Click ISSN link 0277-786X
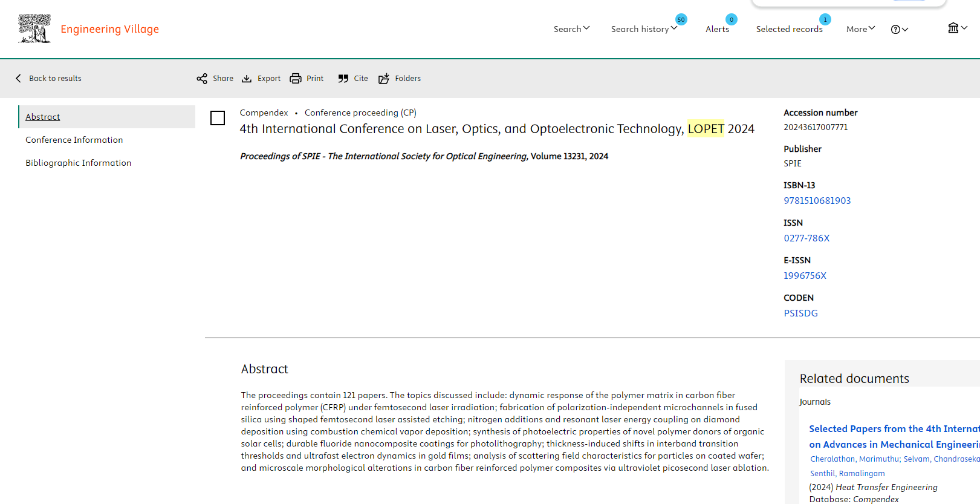Image resolution: width=980 pixels, height=504 pixels. click(x=806, y=238)
